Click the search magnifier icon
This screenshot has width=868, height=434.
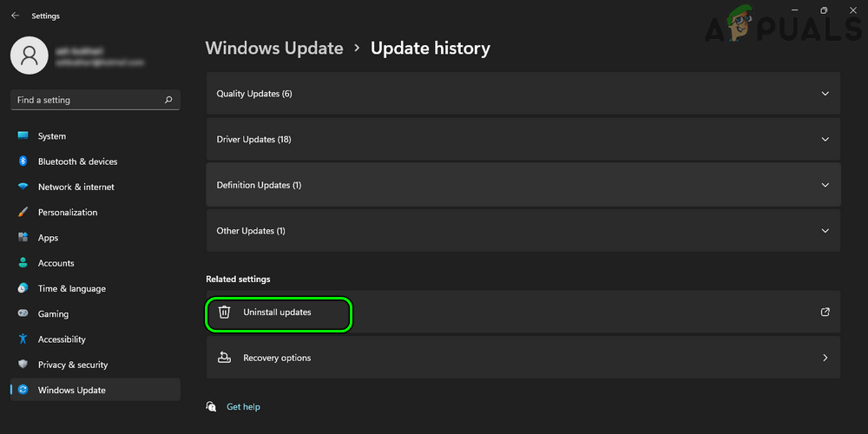point(168,100)
